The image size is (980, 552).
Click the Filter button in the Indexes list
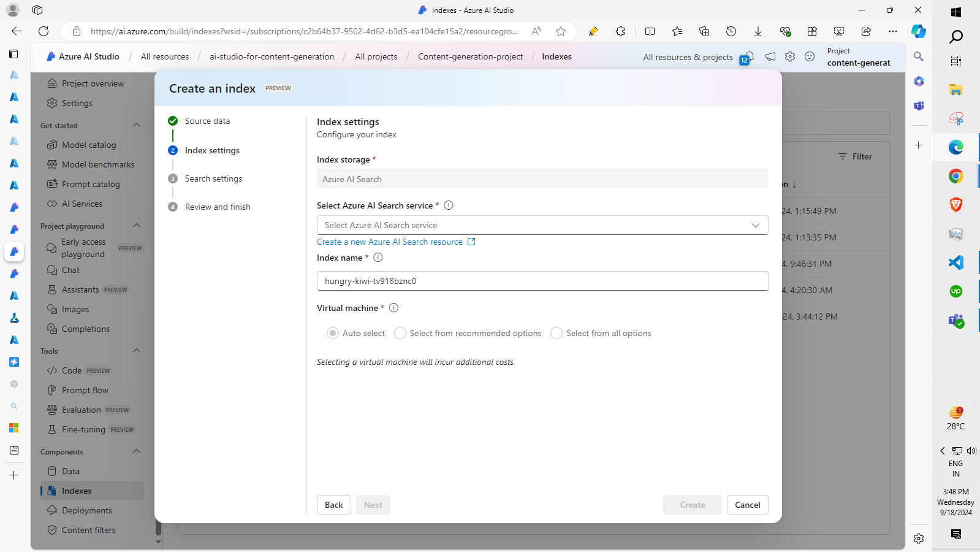856,156
